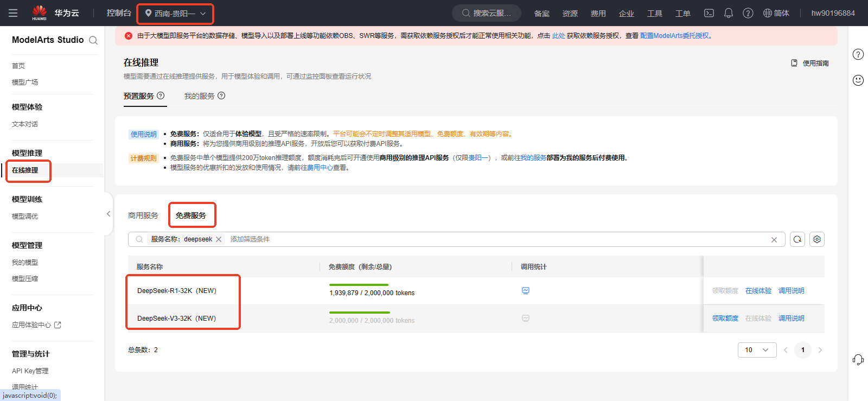This screenshot has width=868, height=401.
Task: Switch to the 我的服务 tab
Action: (200, 96)
